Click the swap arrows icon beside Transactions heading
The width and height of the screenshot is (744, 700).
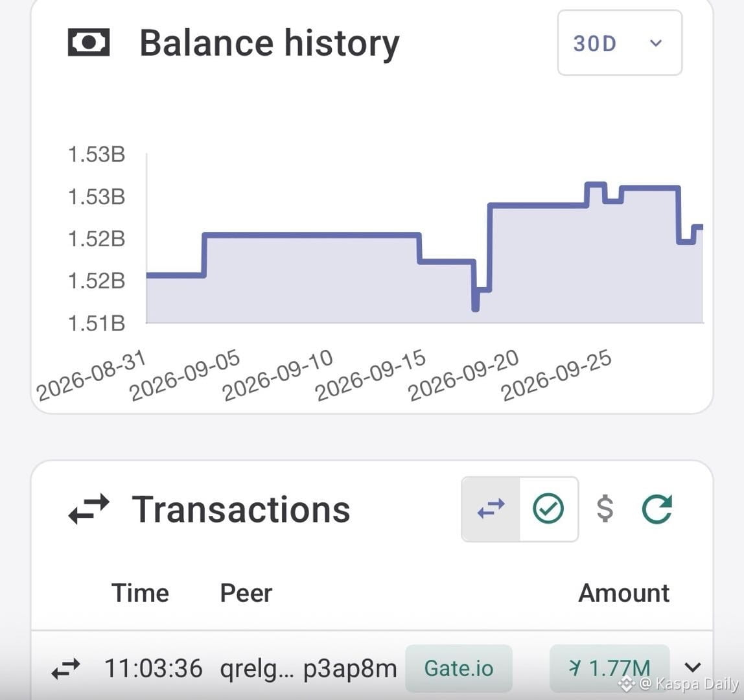[x=89, y=509]
